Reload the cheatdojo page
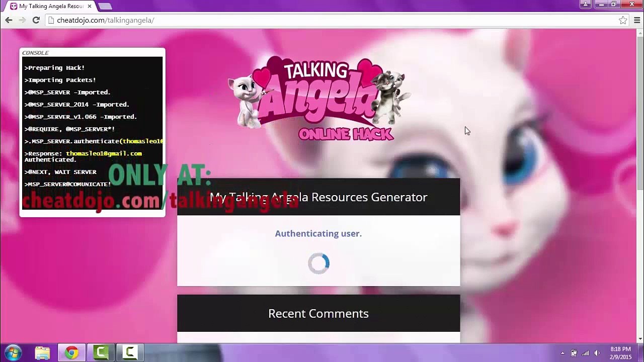This screenshot has width=644, height=362. pos(36,20)
